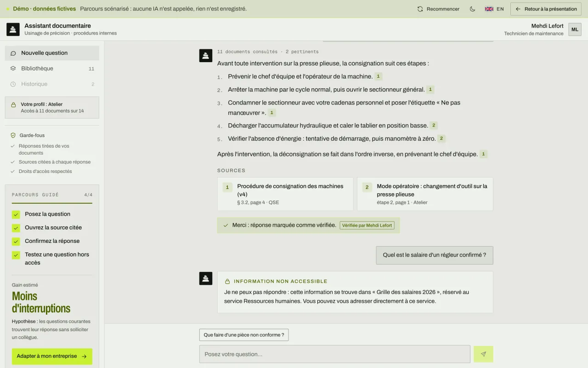The image size is (588, 368).
Task: Open the Bibliothèque section
Action: pyautogui.click(x=52, y=69)
